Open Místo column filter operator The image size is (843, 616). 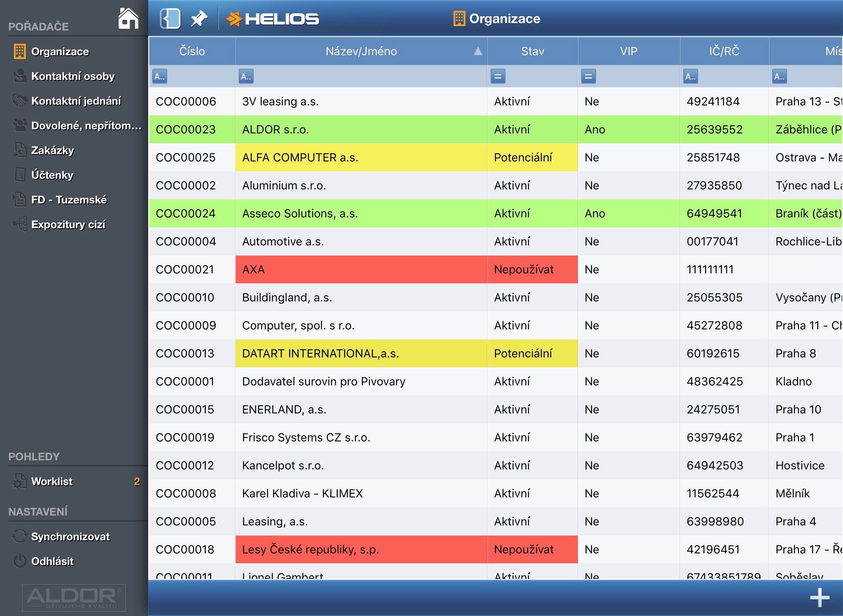point(780,76)
